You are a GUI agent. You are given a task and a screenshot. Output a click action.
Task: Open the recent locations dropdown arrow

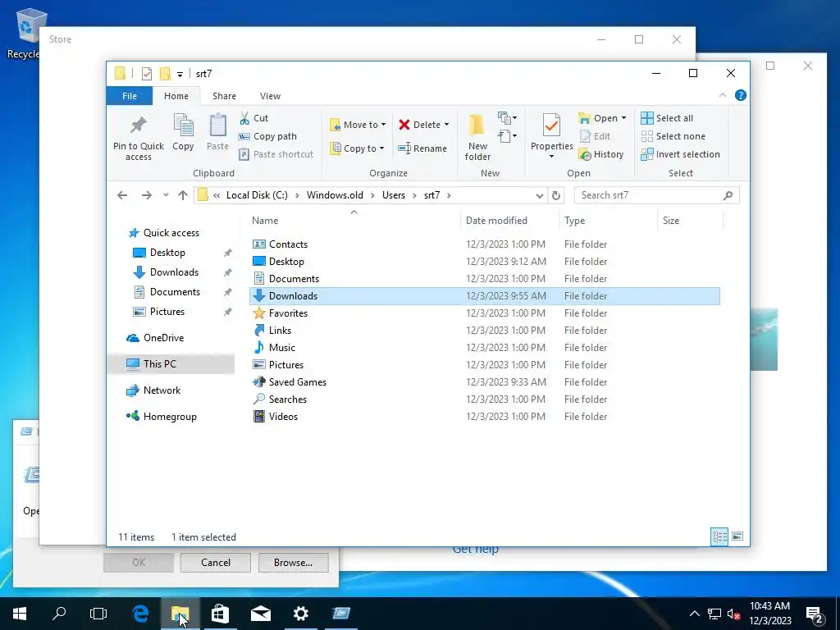166,195
